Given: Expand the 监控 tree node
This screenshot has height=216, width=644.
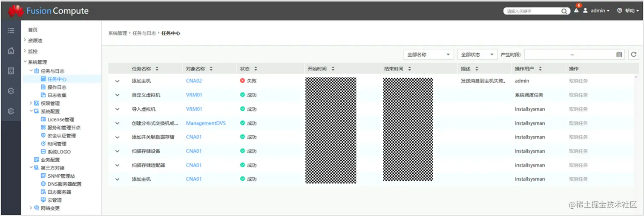Looking at the screenshot, I should pos(25,51).
